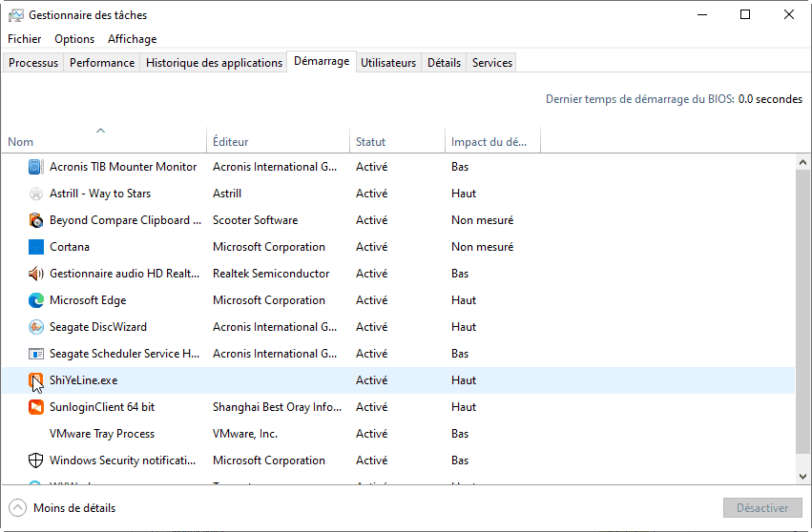Viewport: 812px width, 532px height.
Task: Open the Fichier menu
Action: click(x=25, y=39)
